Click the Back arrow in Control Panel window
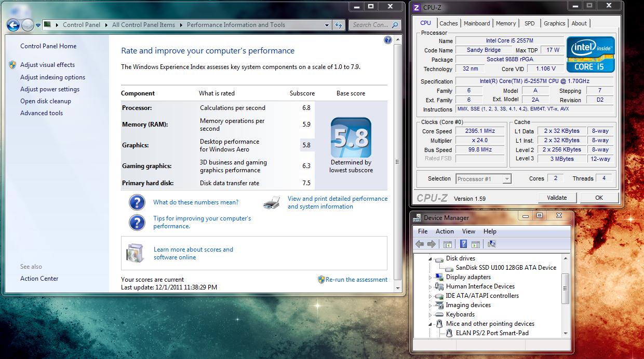Viewport: 644px width, 359px height. tap(14, 24)
